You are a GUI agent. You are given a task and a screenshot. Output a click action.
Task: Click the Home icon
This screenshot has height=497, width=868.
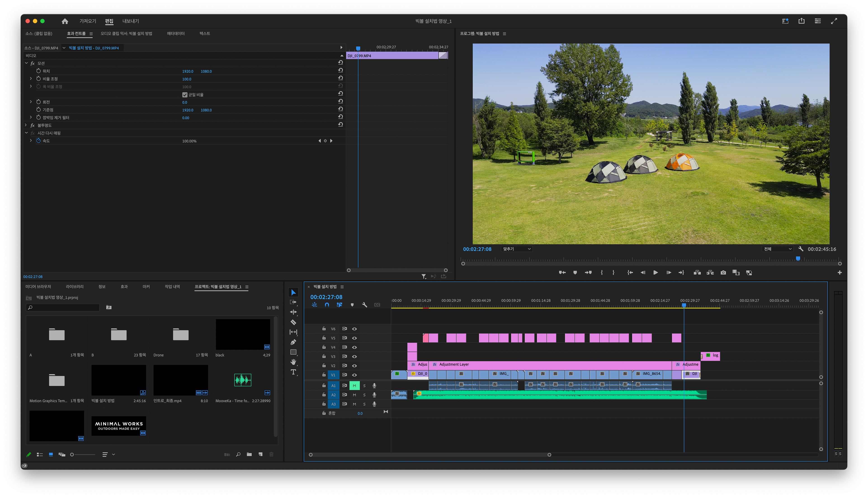point(65,21)
